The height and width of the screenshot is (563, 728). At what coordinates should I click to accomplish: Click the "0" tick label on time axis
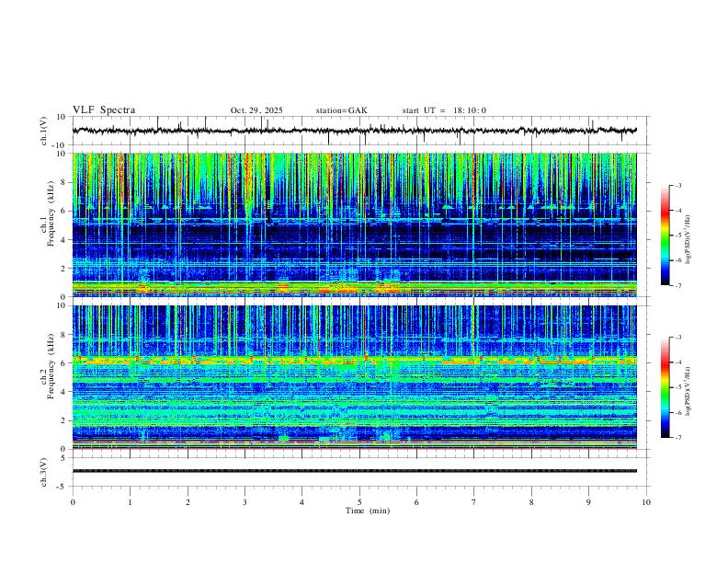[73, 502]
